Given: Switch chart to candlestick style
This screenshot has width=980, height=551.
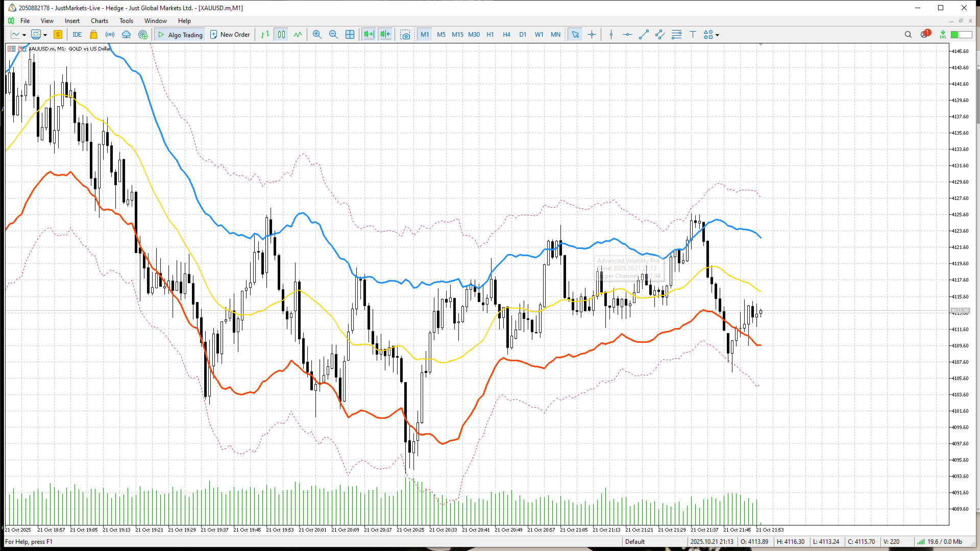Looking at the screenshot, I should pyautogui.click(x=281, y=34).
